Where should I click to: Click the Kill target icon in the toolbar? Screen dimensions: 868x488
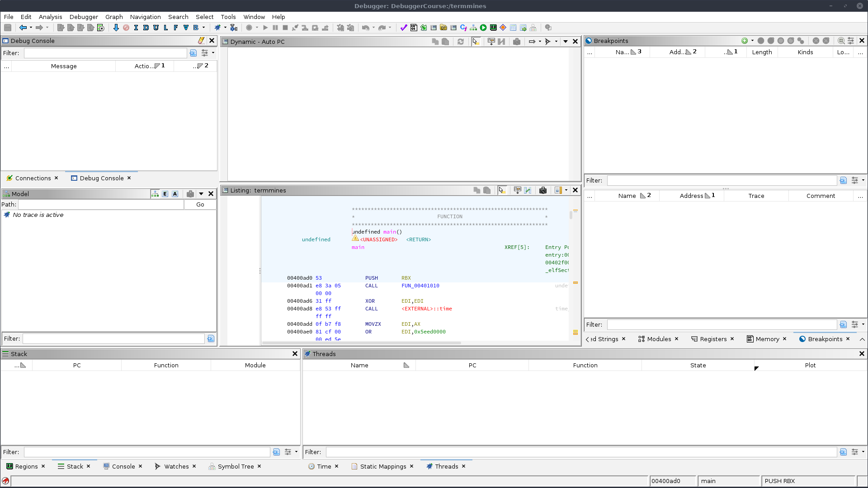[x=285, y=28]
